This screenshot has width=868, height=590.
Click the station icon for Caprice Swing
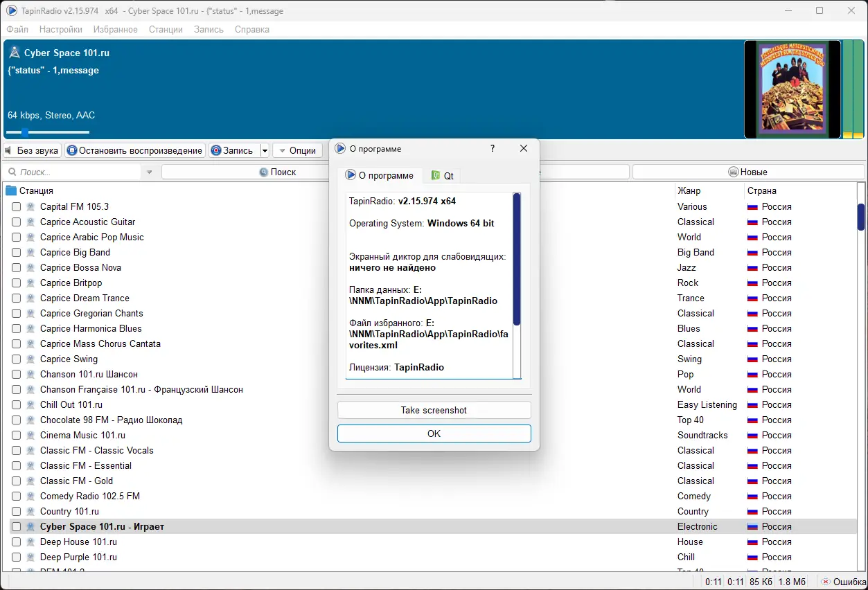(30, 359)
